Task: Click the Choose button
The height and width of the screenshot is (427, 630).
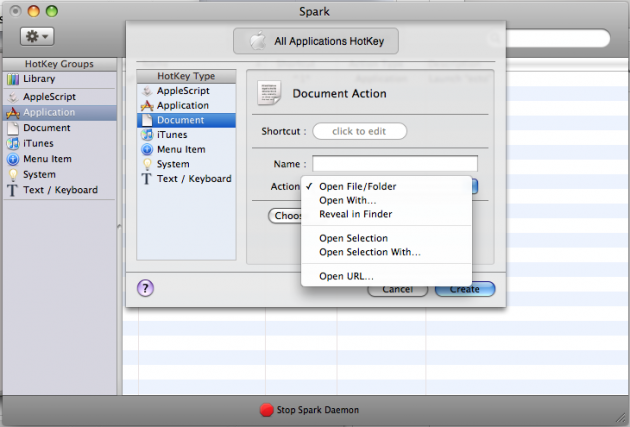Action: click(285, 216)
